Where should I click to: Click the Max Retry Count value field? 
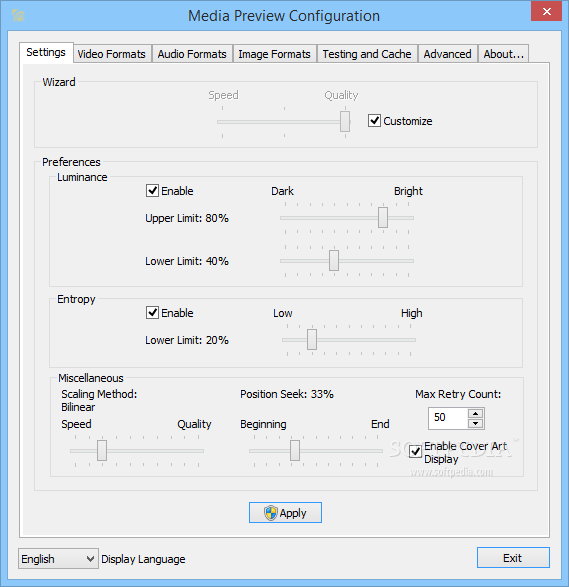pos(448,418)
